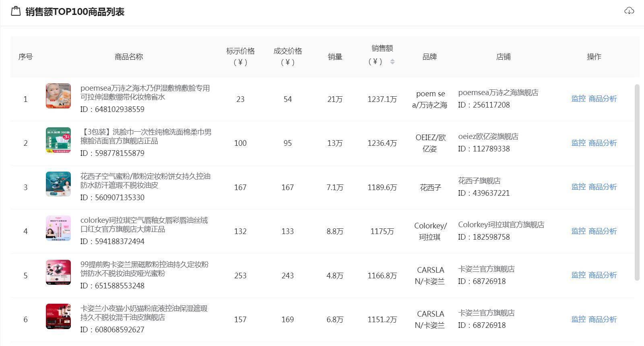Click the 序号 column header
Viewport: 644px width, 346px height.
[x=25, y=57]
